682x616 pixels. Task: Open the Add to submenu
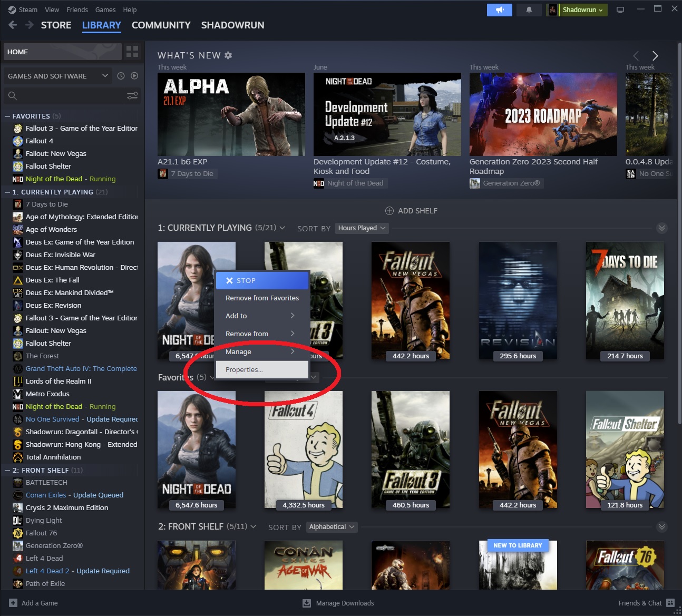262,316
